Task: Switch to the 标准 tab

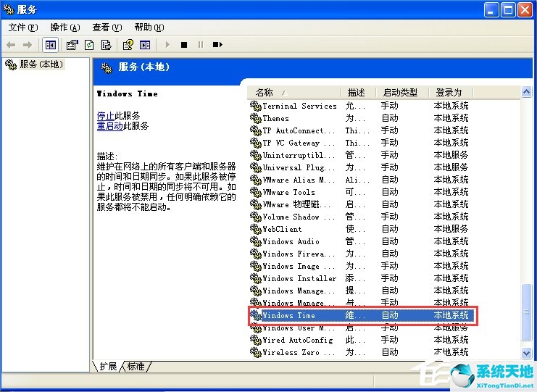Action: coord(136,367)
